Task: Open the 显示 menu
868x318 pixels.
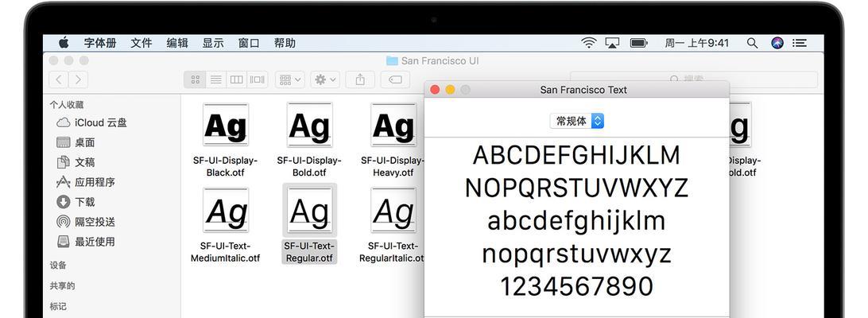Action: 213,43
